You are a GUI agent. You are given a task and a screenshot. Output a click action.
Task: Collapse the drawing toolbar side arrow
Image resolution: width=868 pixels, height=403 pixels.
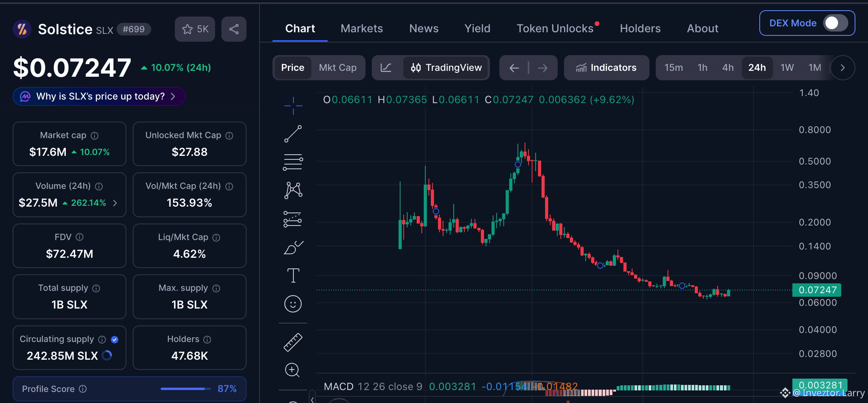point(312,399)
